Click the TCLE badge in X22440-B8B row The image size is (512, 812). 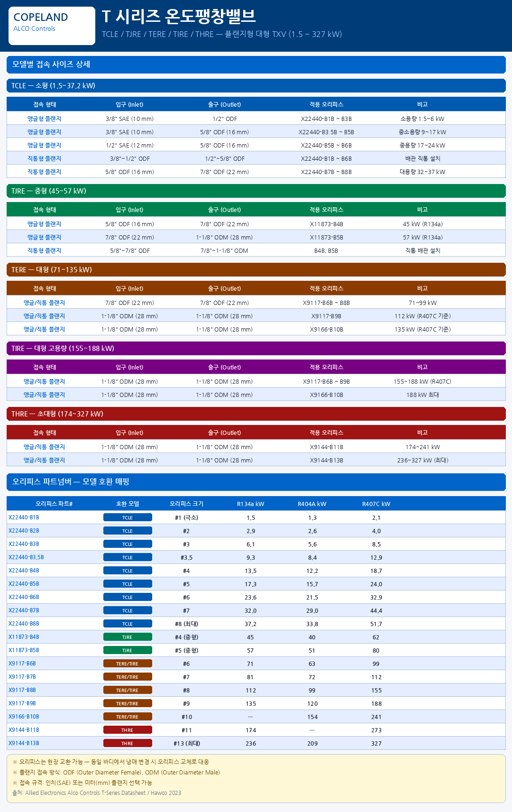[128, 624]
